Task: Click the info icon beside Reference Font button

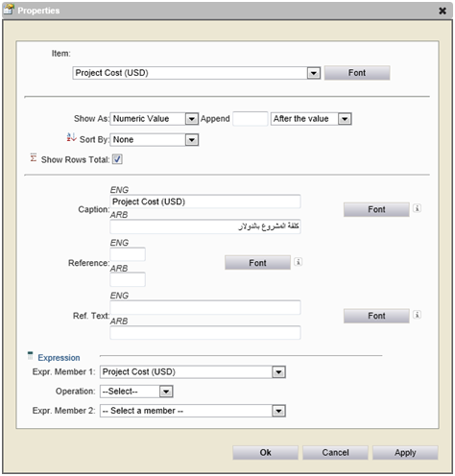Action: 298,262
